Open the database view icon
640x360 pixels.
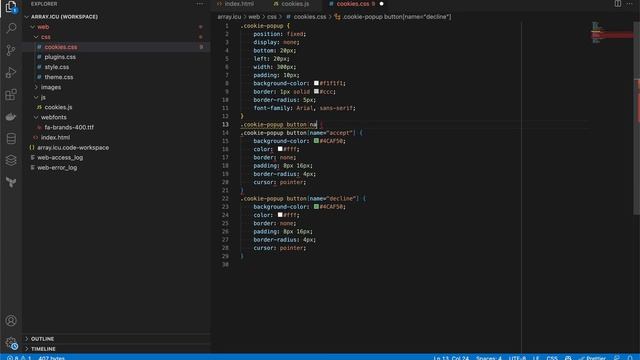click(11, 138)
